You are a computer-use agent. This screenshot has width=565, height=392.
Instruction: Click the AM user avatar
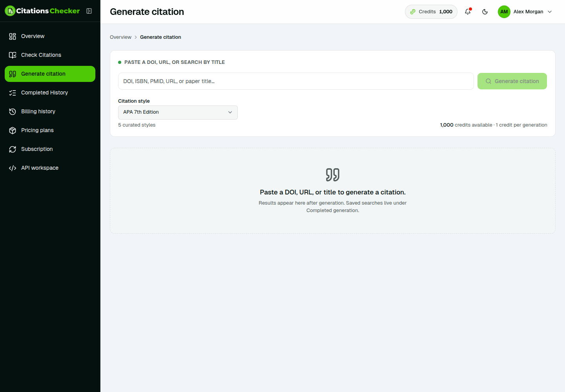click(x=504, y=12)
